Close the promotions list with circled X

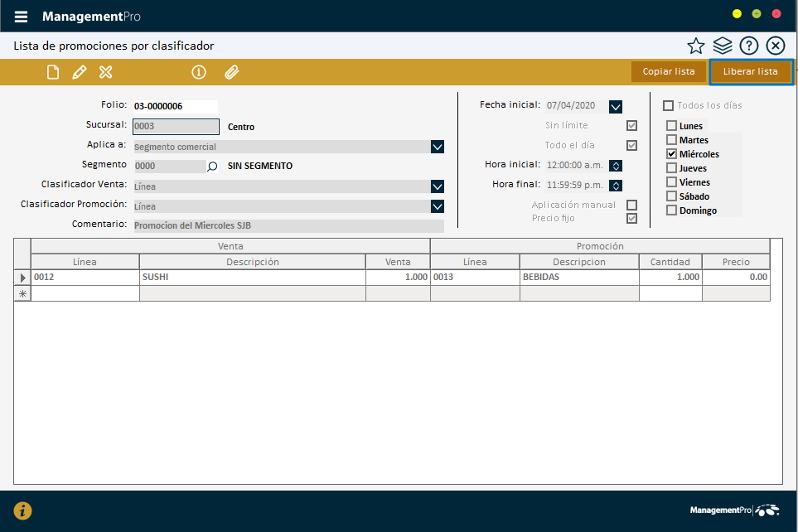(775, 46)
